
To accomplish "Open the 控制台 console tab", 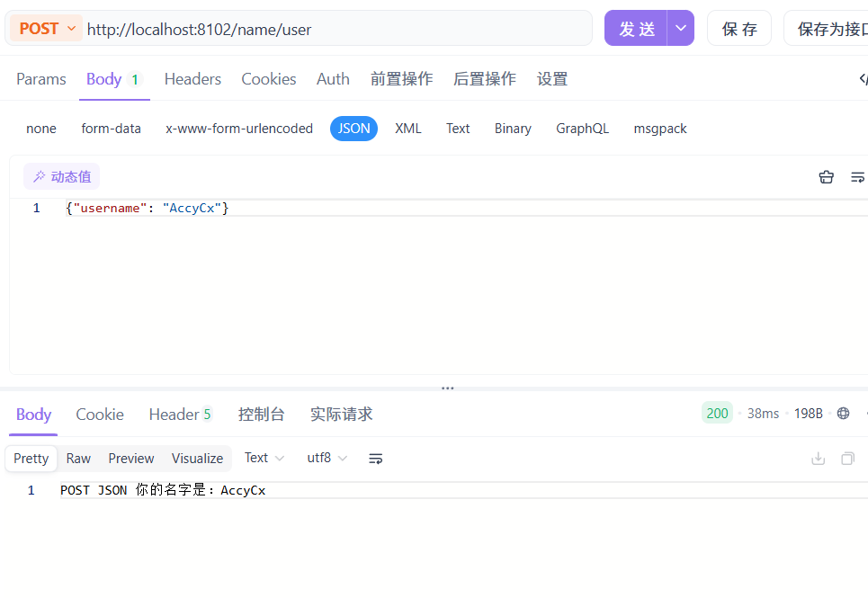I will point(262,414).
